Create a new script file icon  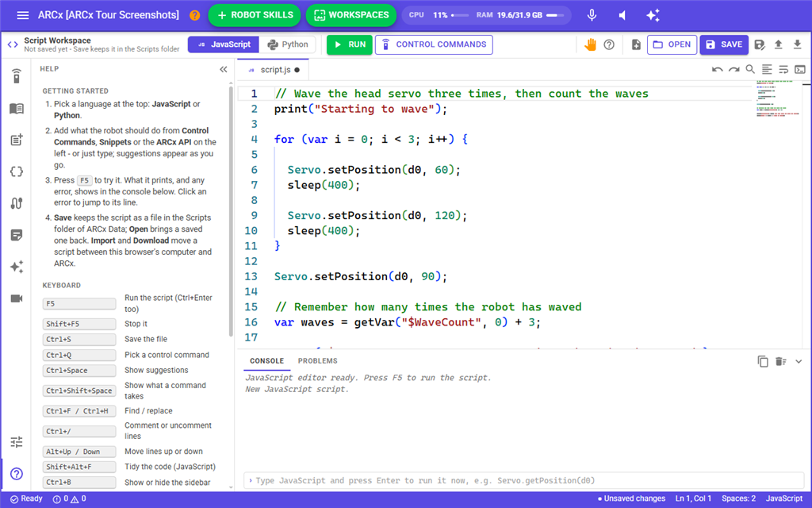tap(636, 44)
